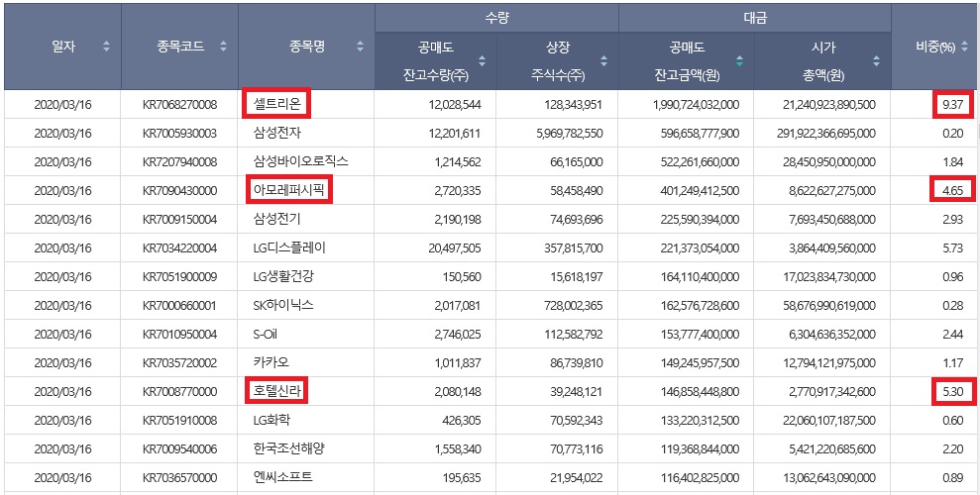980x495 pixels.
Task: Click market cap 13,062,643,090,000
Action: 828,477
